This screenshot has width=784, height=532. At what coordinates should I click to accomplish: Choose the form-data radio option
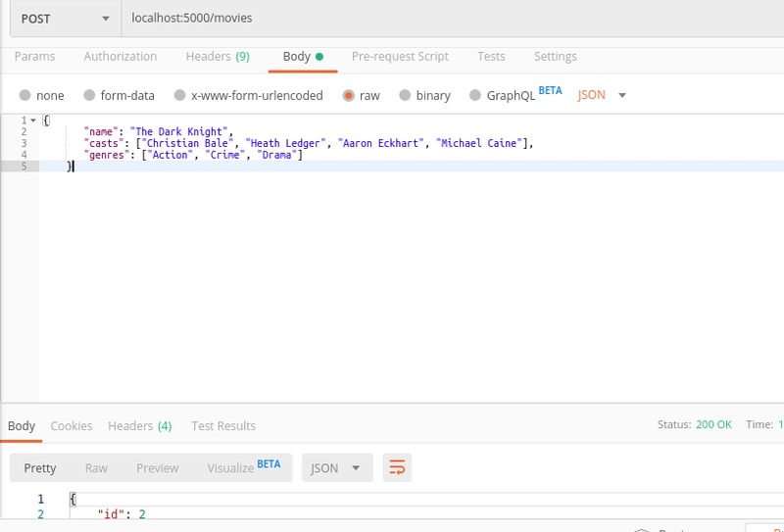pos(89,95)
